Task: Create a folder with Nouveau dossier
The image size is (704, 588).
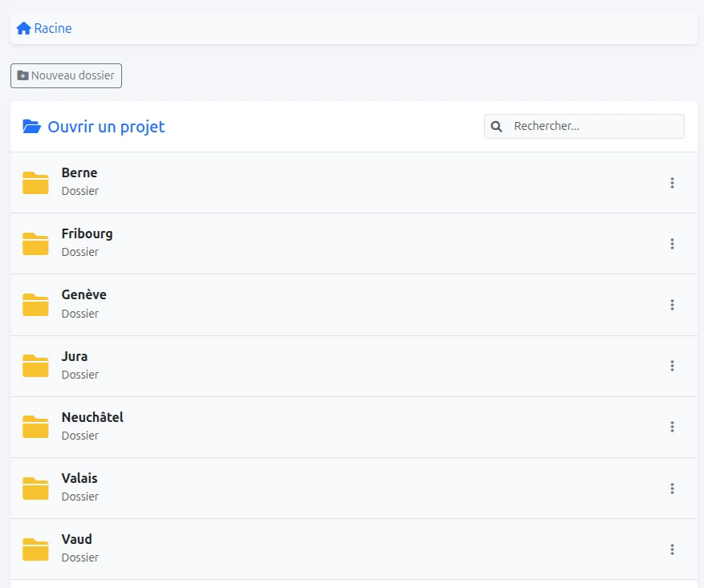Action: pyautogui.click(x=66, y=75)
